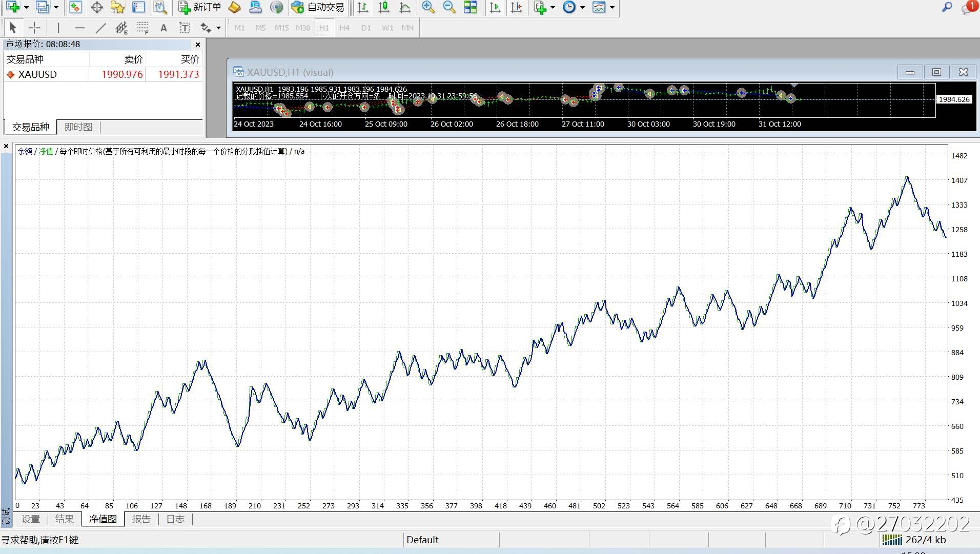
Task: Open the 结果 tester tab
Action: (x=65, y=519)
